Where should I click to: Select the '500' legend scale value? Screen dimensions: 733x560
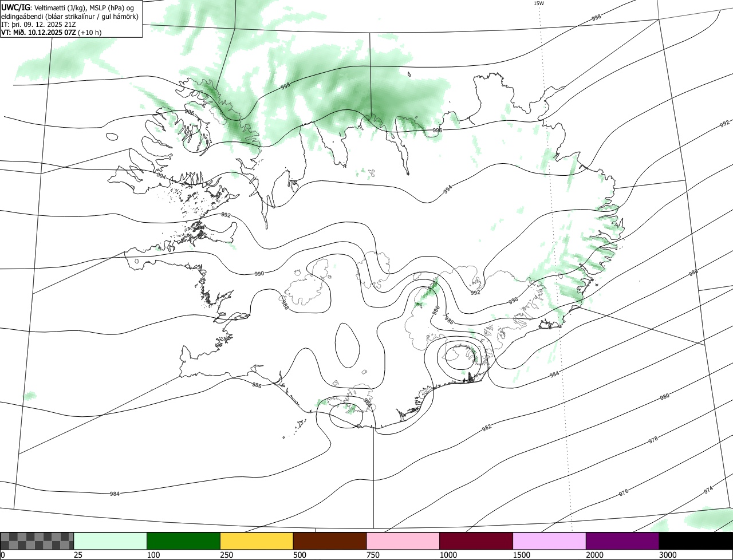(299, 555)
